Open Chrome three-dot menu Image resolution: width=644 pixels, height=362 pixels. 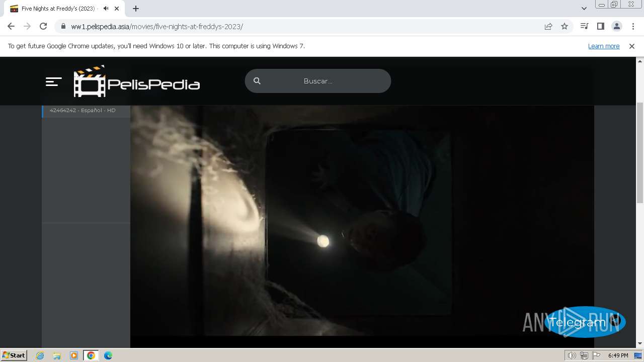633,27
